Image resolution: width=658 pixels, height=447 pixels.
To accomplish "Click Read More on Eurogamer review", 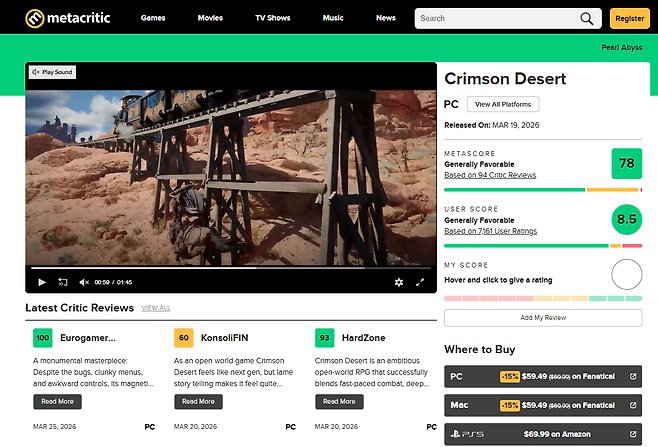I will [x=57, y=401].
